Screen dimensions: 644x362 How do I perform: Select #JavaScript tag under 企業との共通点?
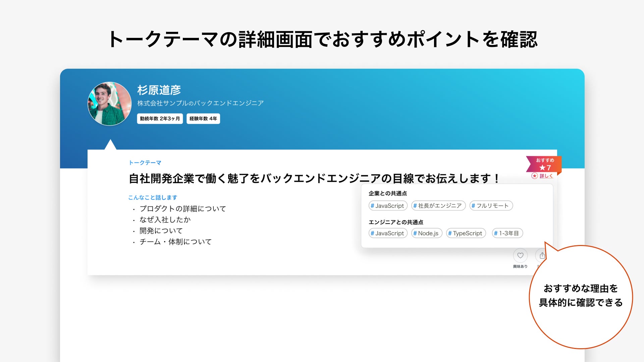click(388, 206)
